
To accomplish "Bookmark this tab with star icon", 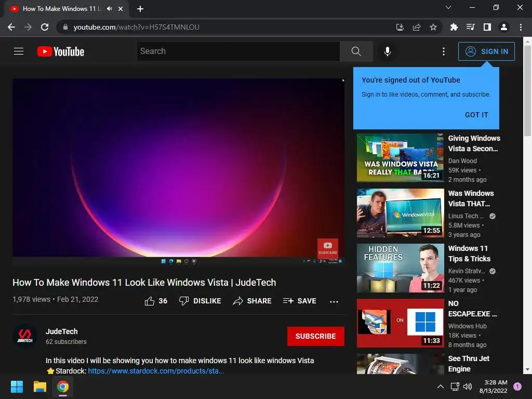I will [x=433, y=27].
